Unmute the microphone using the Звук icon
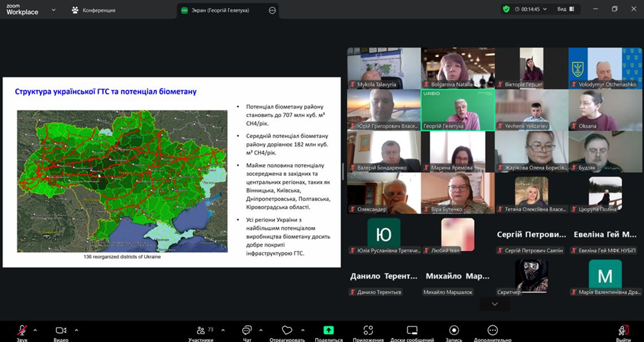The width and height of the screenshot is (644, 342). pyautogui.click(x=22, y=330)
